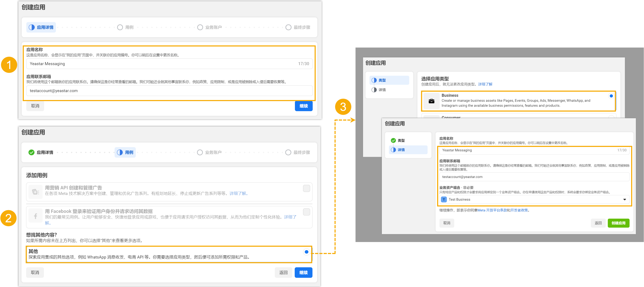644x287 pixels.
Task: Click the Business briefcase icon
Action: click(431, 101)
